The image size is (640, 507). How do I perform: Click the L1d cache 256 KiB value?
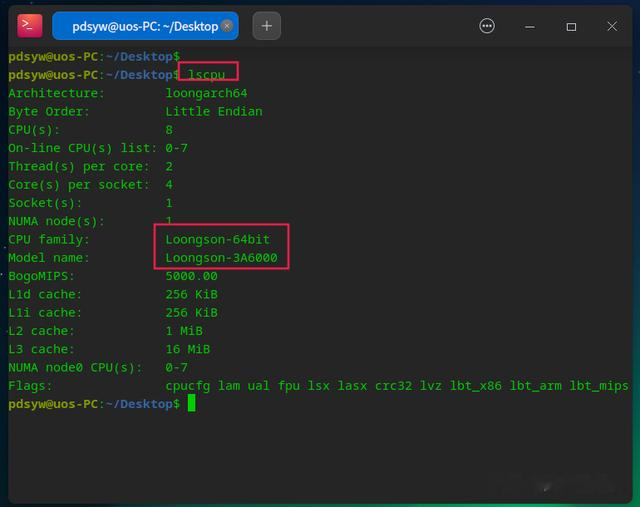191,294
